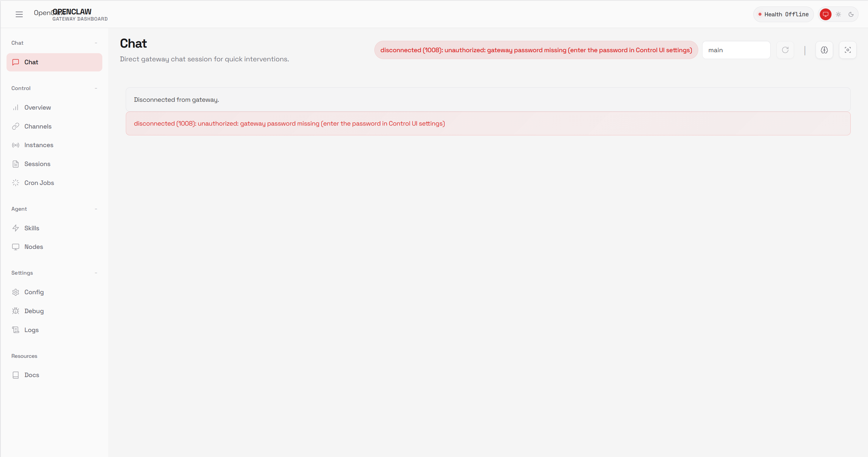Switch to dark theme
This screenshot has height=457, width=868.
(x=851, y=14)
